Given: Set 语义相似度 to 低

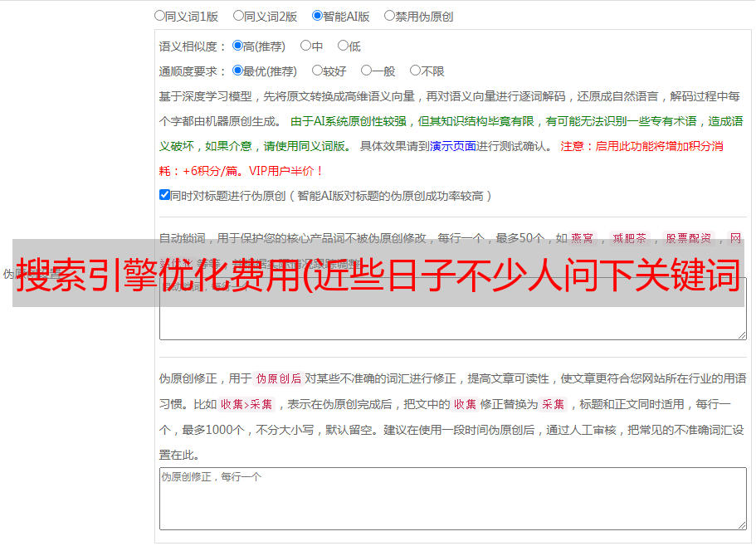Looking at the screenshot, I should point(343,46).
